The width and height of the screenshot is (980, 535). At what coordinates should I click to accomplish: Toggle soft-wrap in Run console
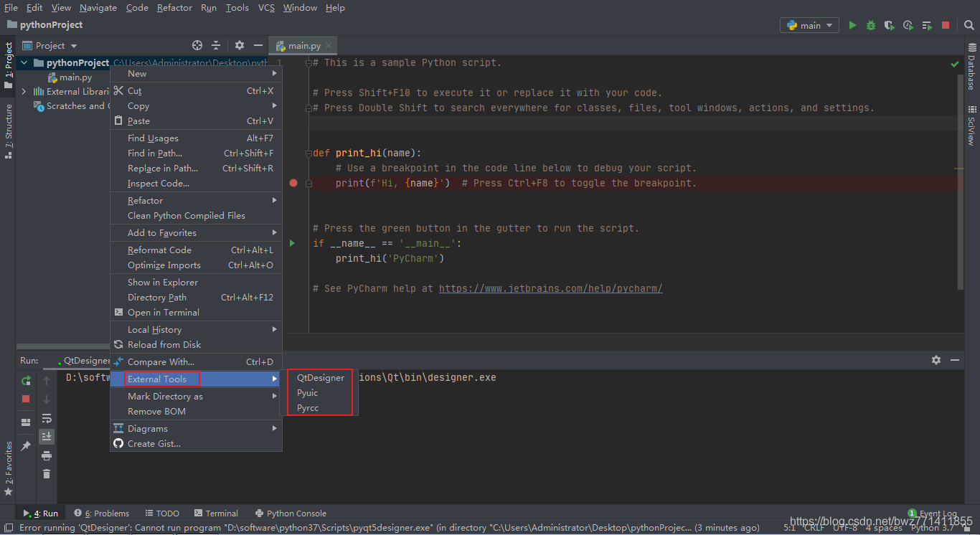[47, 418]
